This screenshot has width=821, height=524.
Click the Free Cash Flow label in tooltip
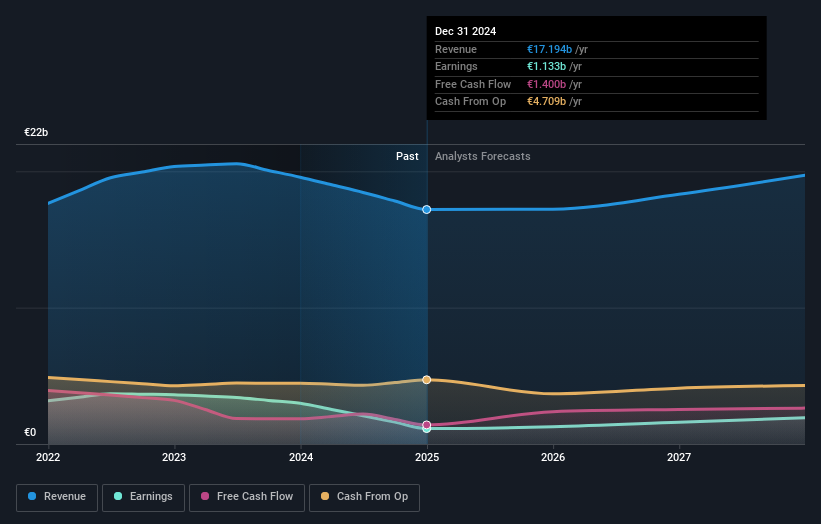click(x=473, y=84)
